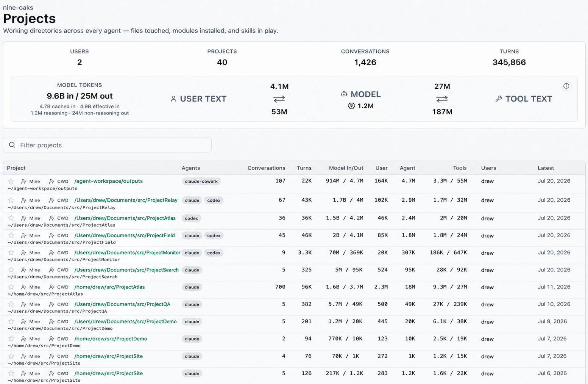This screenshot has height=384, width=588.
Task: Click the claude tag in ProjectField row
Action: [192, 236]
